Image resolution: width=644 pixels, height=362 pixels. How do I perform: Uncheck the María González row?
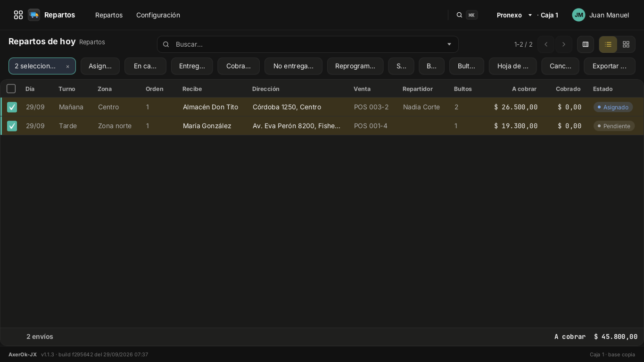(x=12, y=126)
